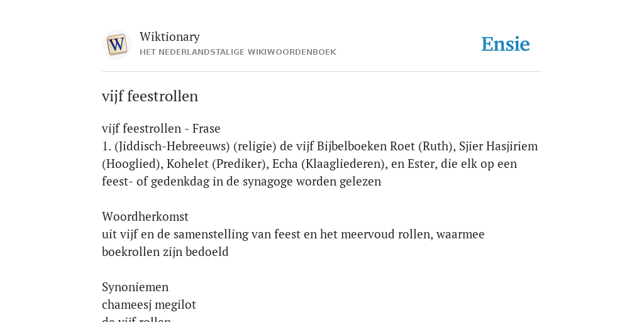Click the Wiktionary source title

[x=170, y=36]
